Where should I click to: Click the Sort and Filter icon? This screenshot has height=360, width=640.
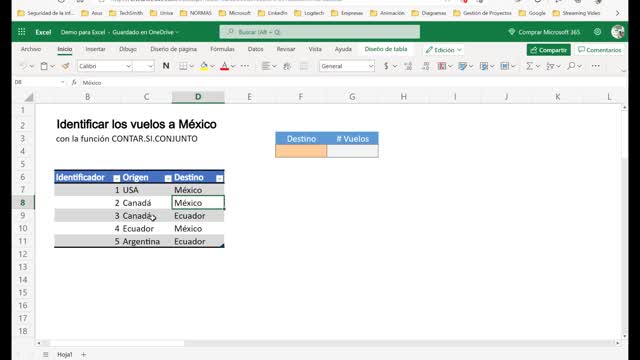tap(551, 66)
